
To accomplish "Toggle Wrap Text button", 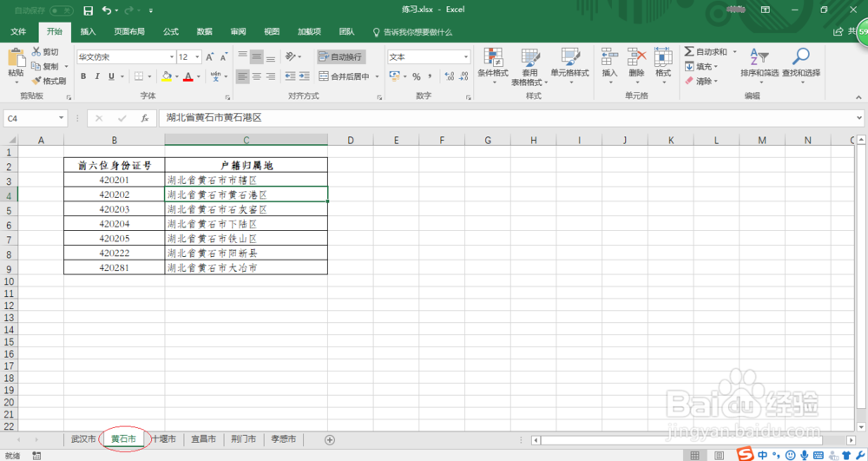I will pos(341,57).
